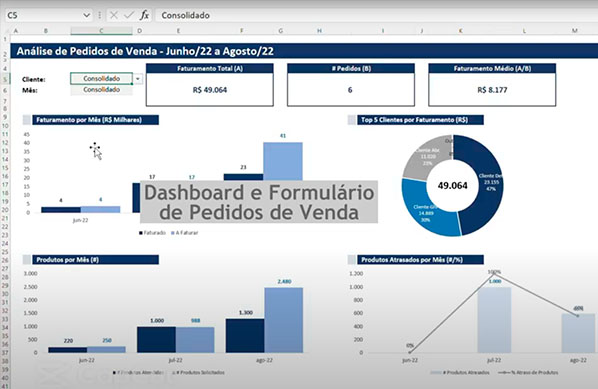
Task: Click the Enter checkmark icon in formula bar
Action: (x=129, y=15)
